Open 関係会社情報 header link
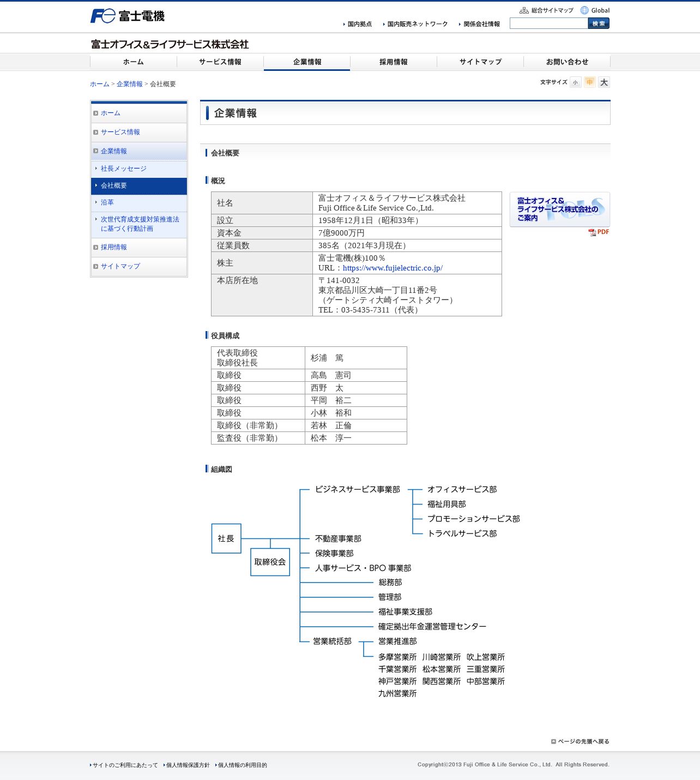Viewport: 700px width, 780px height. coord(480,24)
